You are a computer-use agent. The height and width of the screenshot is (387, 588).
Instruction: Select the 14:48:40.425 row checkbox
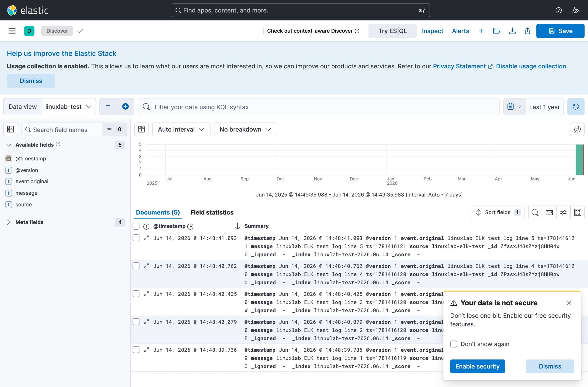[x=136, y=294]
